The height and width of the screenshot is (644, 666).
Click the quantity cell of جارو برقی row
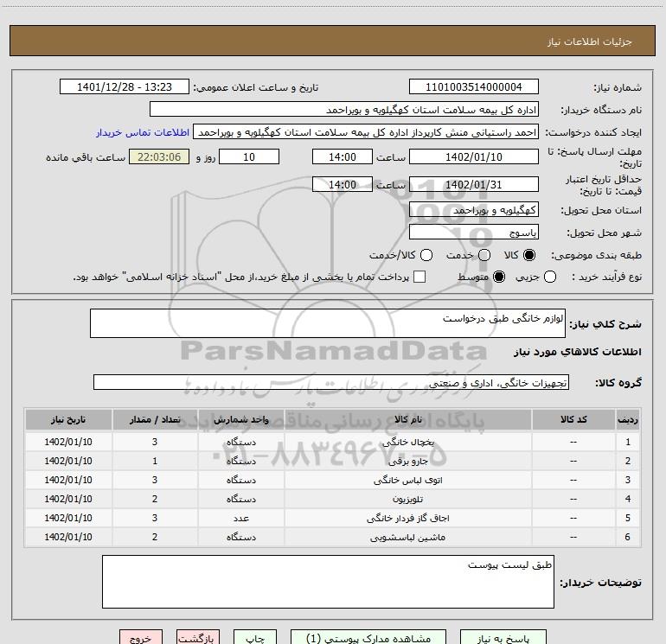pos(155,461)
